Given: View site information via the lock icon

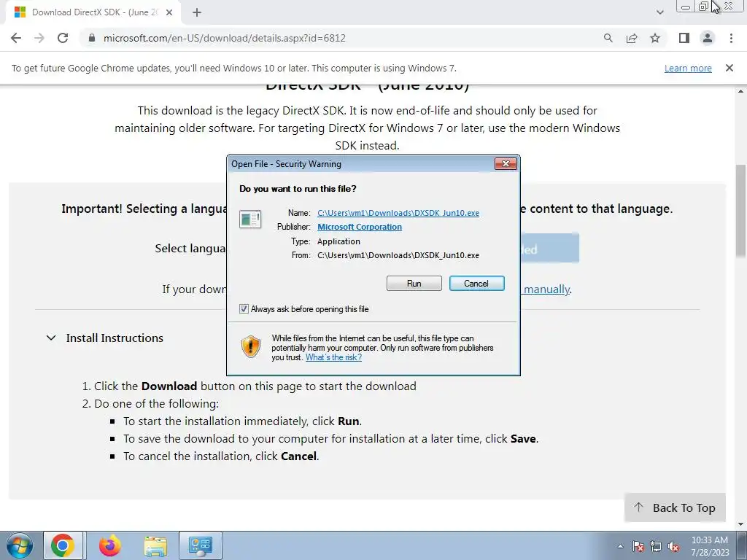Looking at the screenshot, I should point(92,38).
